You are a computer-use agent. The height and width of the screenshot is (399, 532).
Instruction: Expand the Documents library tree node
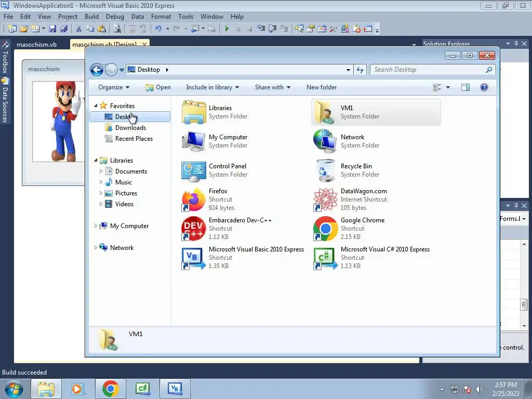(101, 171)
